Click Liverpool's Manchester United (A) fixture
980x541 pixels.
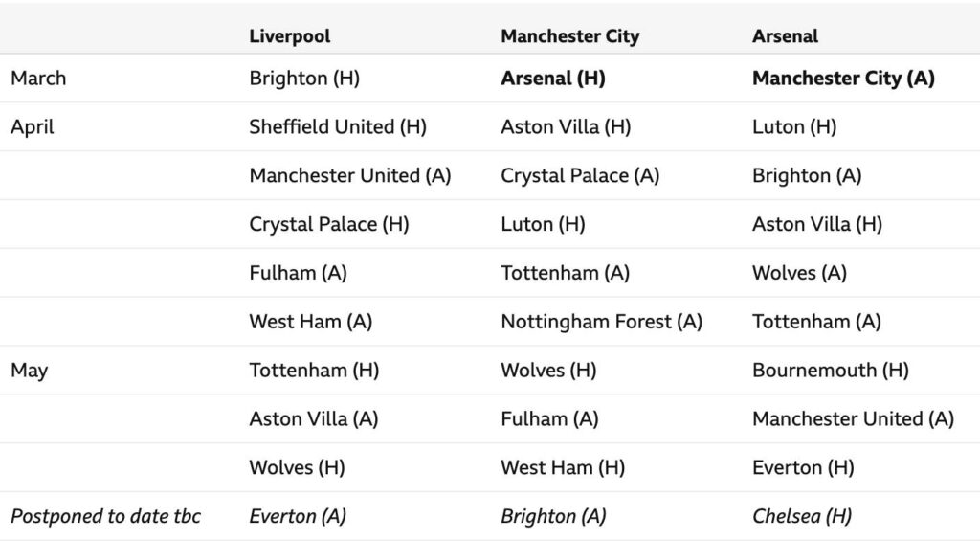point(350,175)
